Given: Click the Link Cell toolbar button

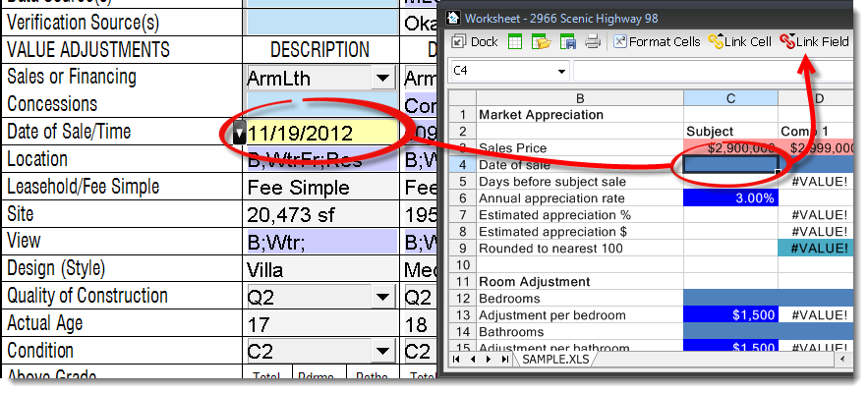Looking at the screenshot, I should click(740, 41).
